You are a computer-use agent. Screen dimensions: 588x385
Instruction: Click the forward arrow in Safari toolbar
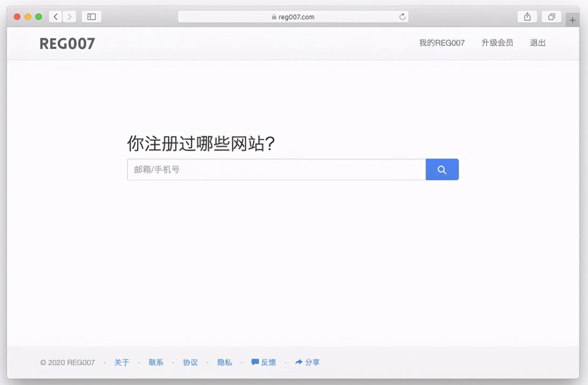click(x=69, y=16)
